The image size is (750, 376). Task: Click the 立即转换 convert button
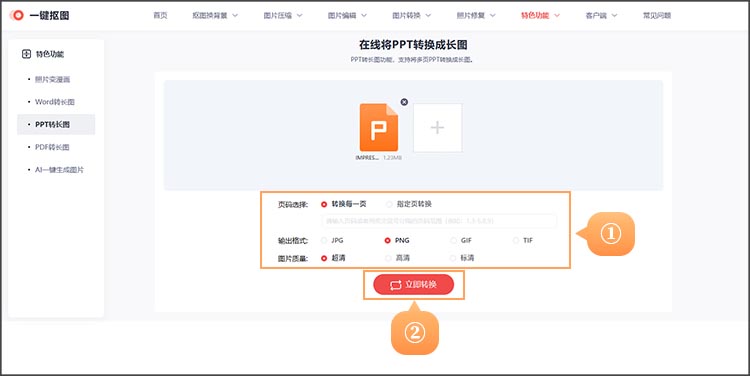413,285
